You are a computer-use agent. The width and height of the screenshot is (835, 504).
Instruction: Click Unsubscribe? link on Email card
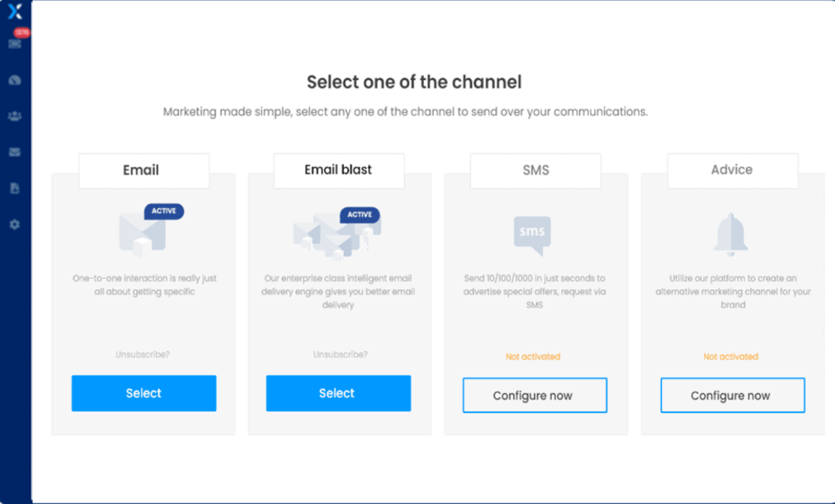pos(143,354)
